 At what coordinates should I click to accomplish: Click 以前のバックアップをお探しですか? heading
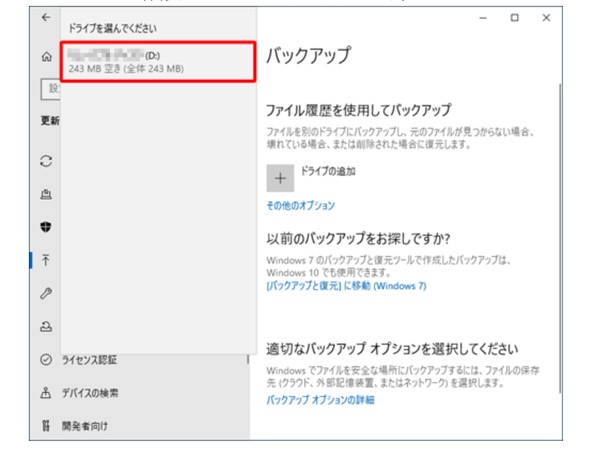pos(358,238)
